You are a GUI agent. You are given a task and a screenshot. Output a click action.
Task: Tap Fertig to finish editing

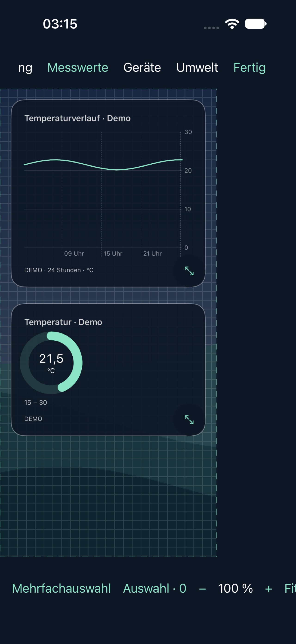[249, 68]
